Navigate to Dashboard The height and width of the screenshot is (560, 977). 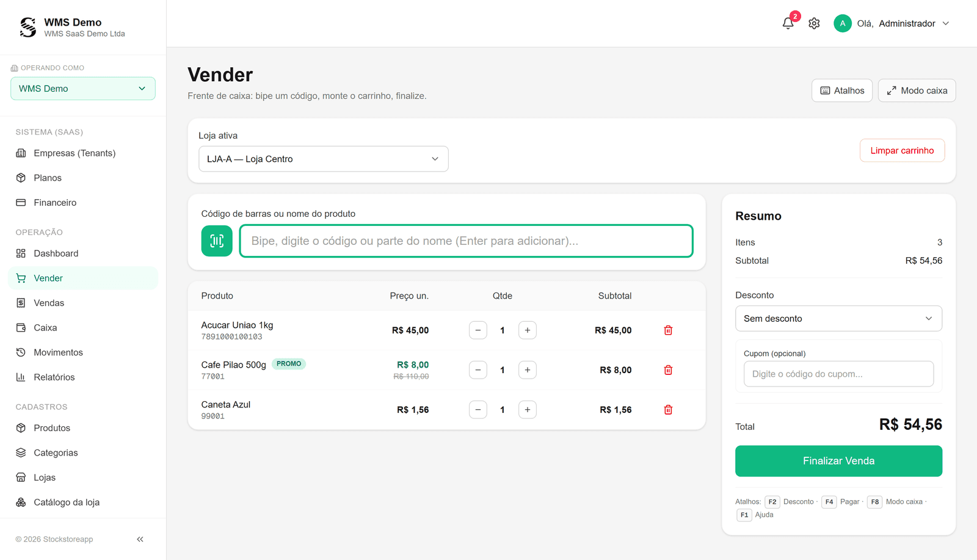click(x=83, y=253)
